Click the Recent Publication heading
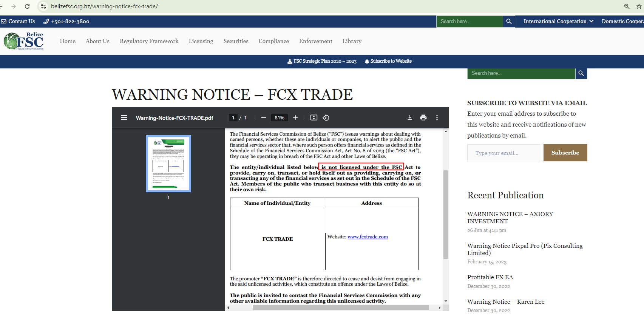 click(505, 195)
